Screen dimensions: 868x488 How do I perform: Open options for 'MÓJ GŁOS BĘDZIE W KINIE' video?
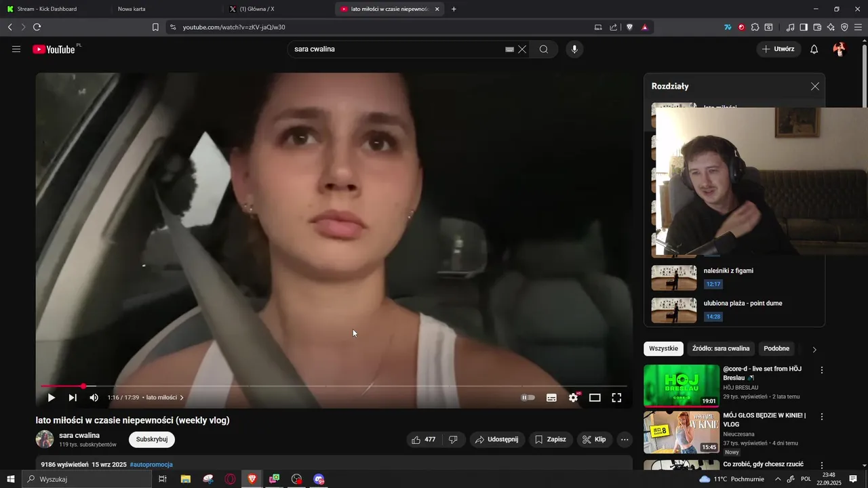[822, 416]
